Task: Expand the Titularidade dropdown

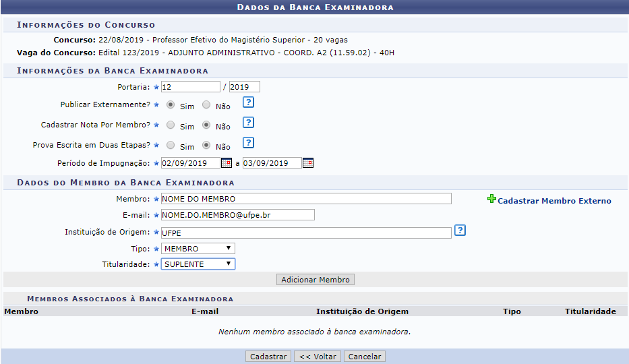Action: [x=198, y=264]
